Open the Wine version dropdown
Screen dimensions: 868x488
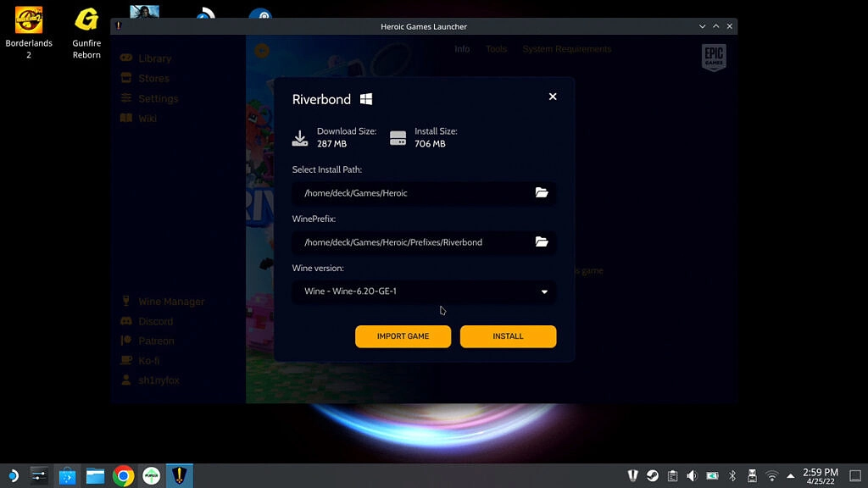424,291
